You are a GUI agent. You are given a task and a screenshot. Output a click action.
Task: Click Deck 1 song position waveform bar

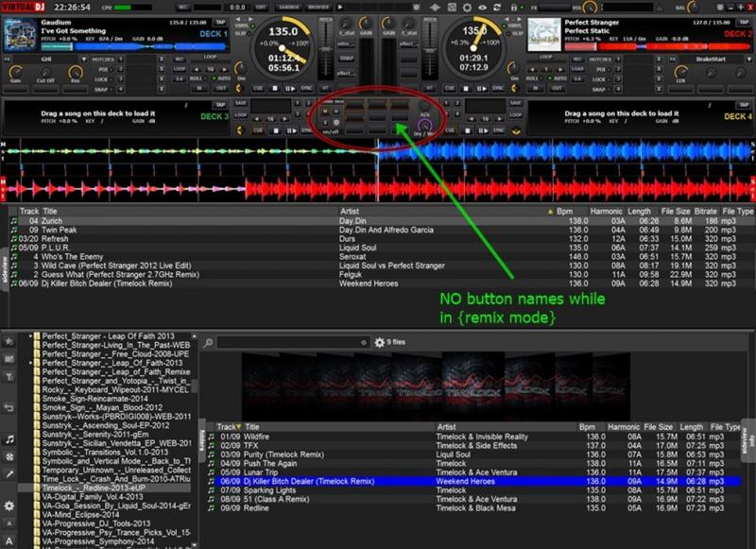pyautogui.click(x=134, y=46)
